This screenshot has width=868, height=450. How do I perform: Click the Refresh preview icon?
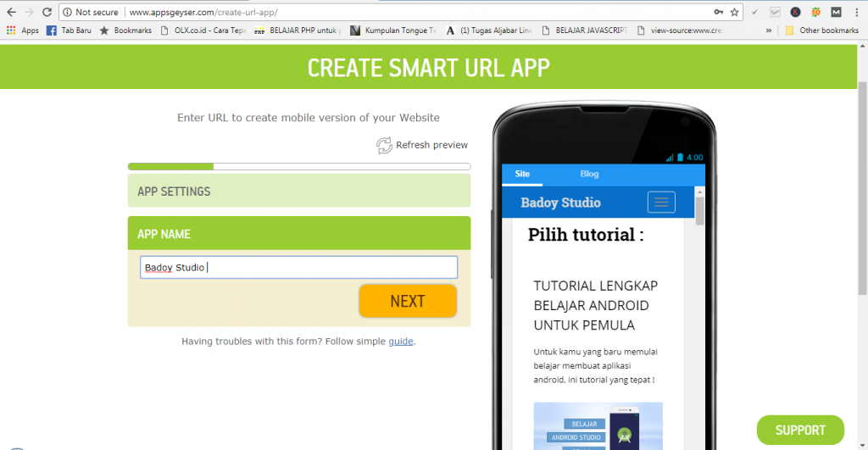[384, 146]
